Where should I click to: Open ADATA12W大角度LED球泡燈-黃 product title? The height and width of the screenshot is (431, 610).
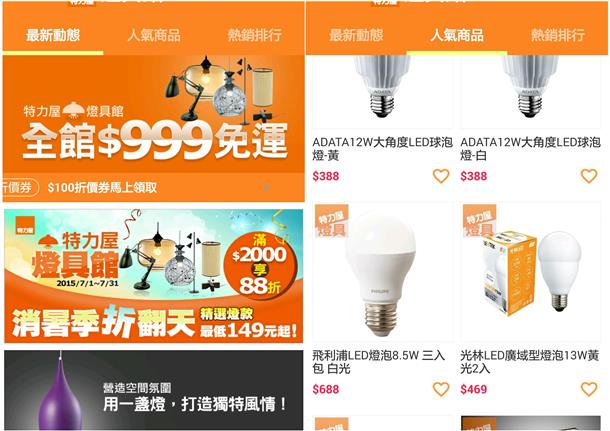[382, 149]
